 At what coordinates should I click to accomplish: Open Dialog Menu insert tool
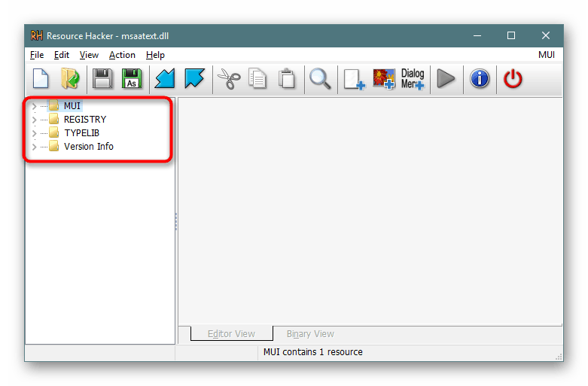point(413,79)
